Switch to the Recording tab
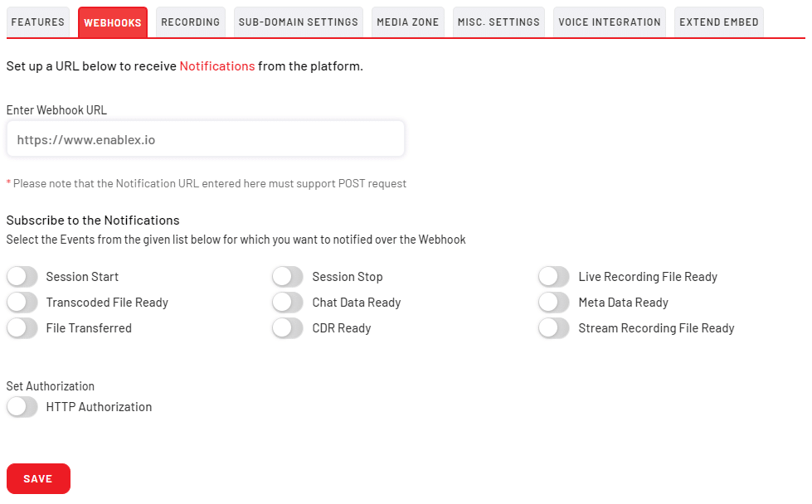This screenshot has width=812, height=504. tap(191, 22)
